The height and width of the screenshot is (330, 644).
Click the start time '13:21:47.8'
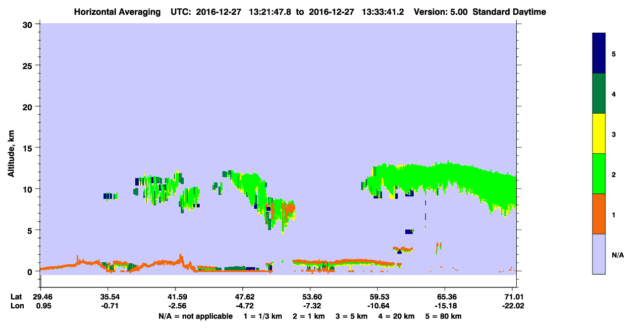(x=270, y=12)
